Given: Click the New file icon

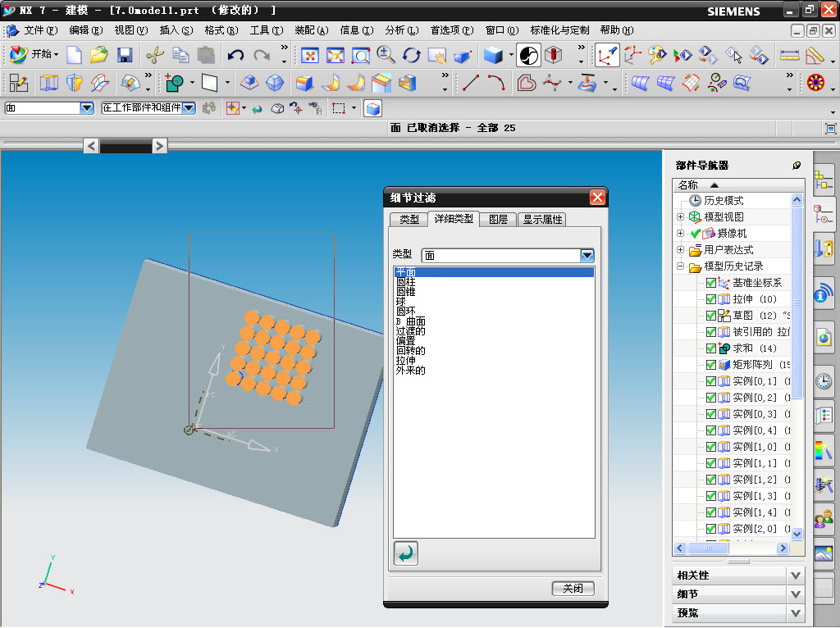Looking at the screenshot, I should [74, 55].
